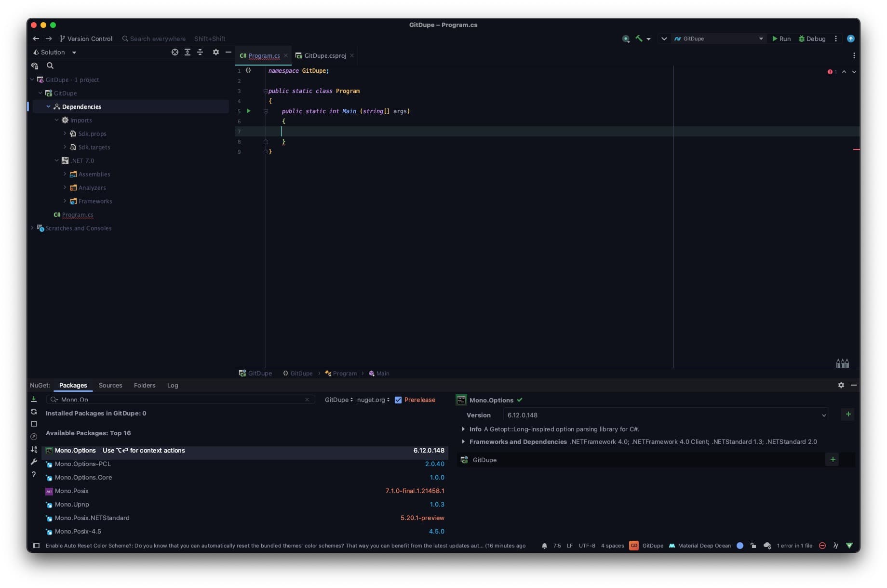
Task: Switch to the GitDupe.csproj editor tab
Action: [x=325, y=55]
